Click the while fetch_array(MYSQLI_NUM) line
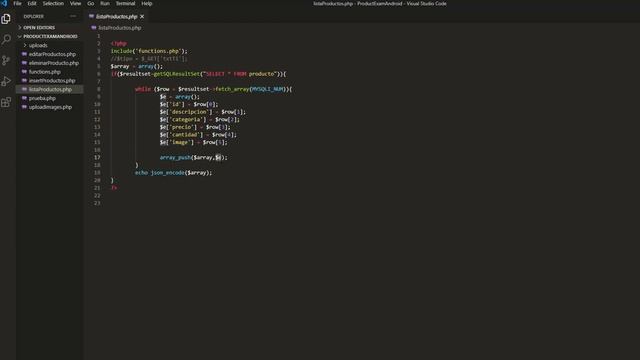Screen dimensions: 640x360 213,89
